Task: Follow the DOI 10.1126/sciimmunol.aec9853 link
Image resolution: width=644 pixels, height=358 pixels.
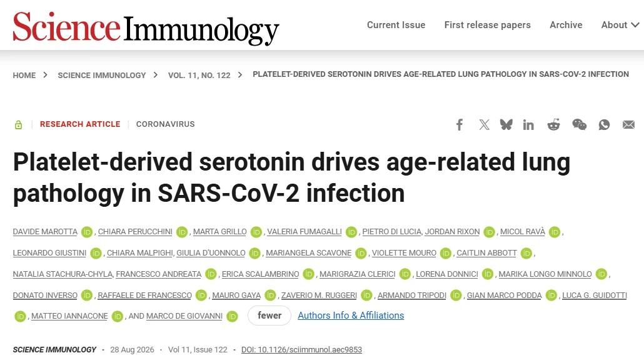Action: 301,350
